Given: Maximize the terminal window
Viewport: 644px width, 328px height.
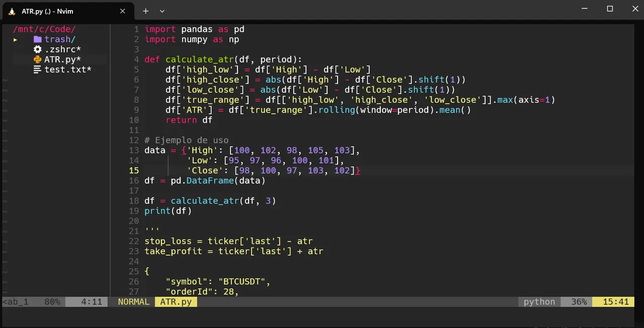Looking at the screenshot, I should tap(610, 9).
